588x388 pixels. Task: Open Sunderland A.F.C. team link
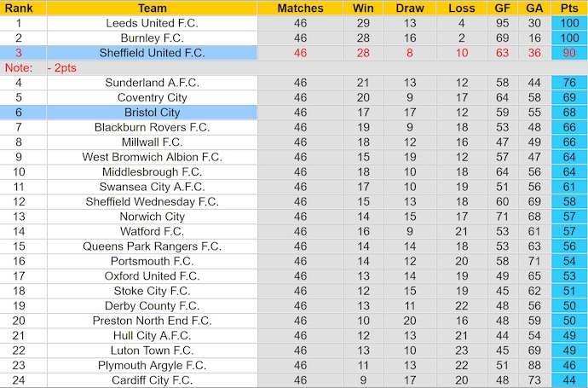click(152, 83)
